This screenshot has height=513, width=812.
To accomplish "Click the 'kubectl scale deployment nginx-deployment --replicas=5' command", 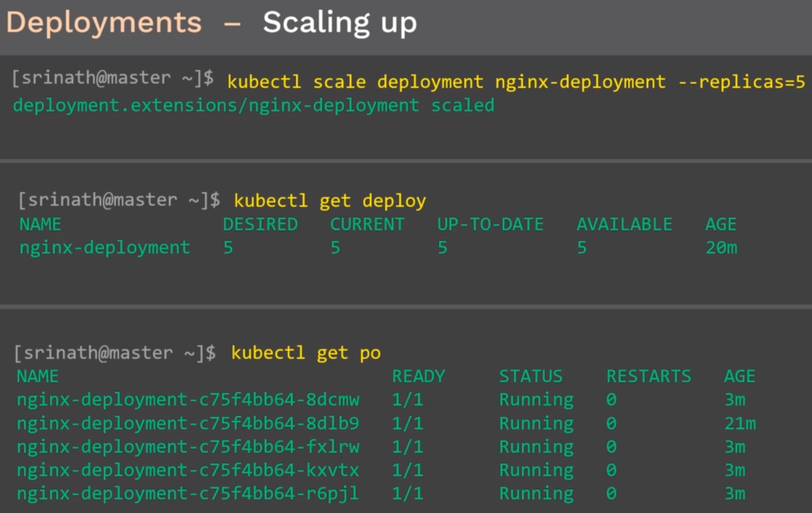I will (516, 82).
